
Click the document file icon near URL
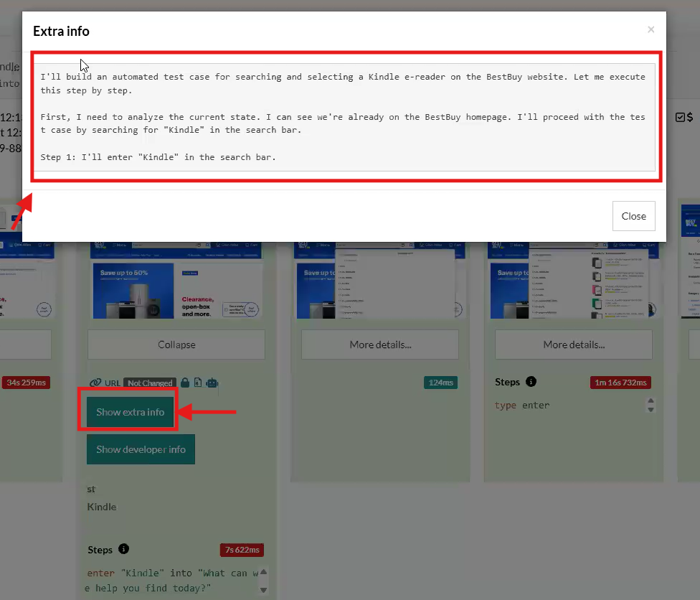point(197,383)
